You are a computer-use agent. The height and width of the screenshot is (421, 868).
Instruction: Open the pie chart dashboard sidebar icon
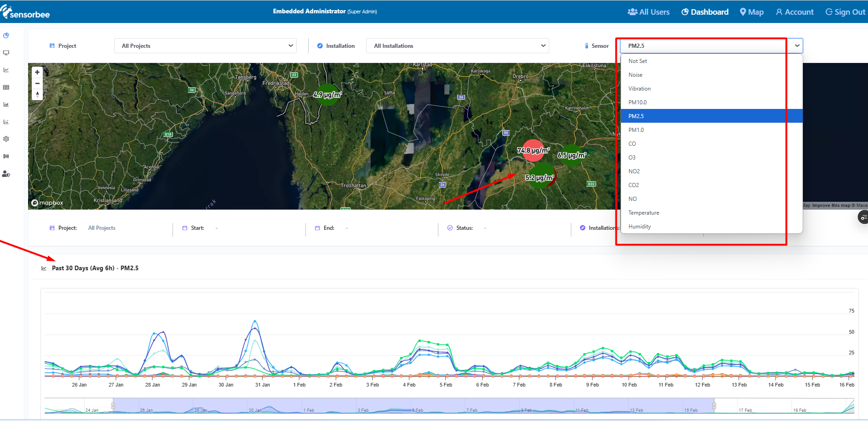tap(6, 35)
